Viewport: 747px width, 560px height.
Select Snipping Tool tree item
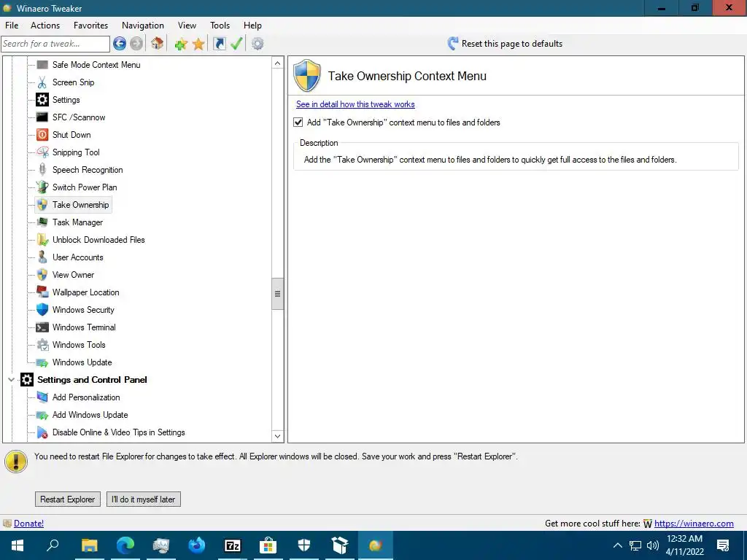[x=76, y=152]
